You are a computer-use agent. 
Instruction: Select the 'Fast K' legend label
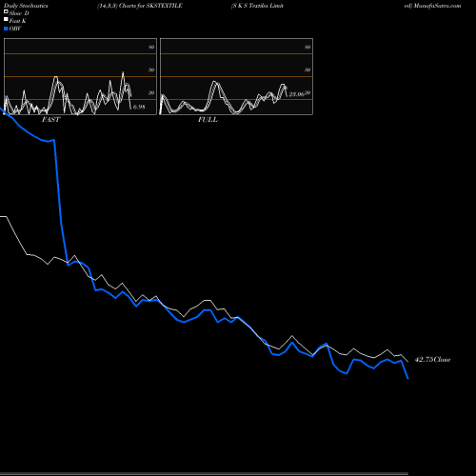[17, 21]
